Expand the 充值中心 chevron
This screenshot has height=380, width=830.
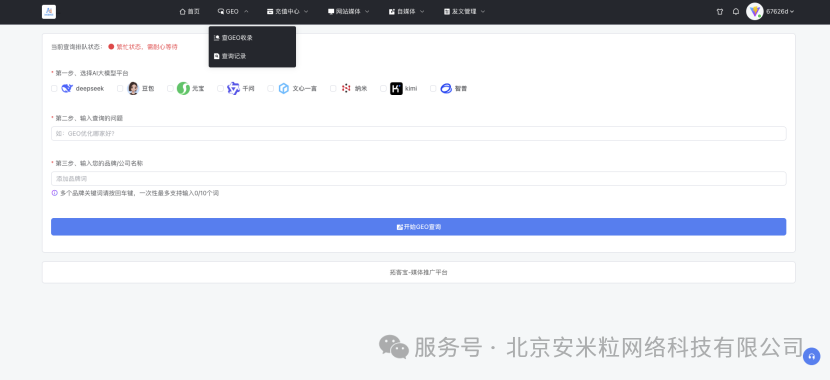[x=306, y=12]
